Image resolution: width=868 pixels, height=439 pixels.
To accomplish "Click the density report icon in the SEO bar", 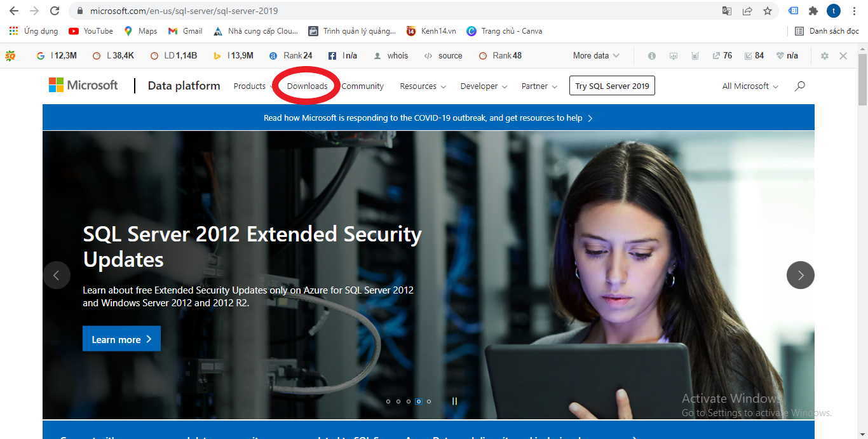I will (695, 56).
